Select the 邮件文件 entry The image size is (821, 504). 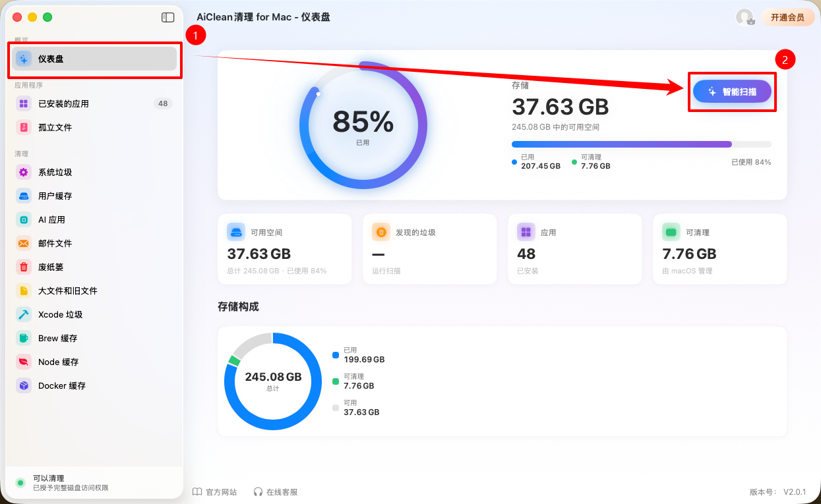pyautogui.click(x=94, y=243)
